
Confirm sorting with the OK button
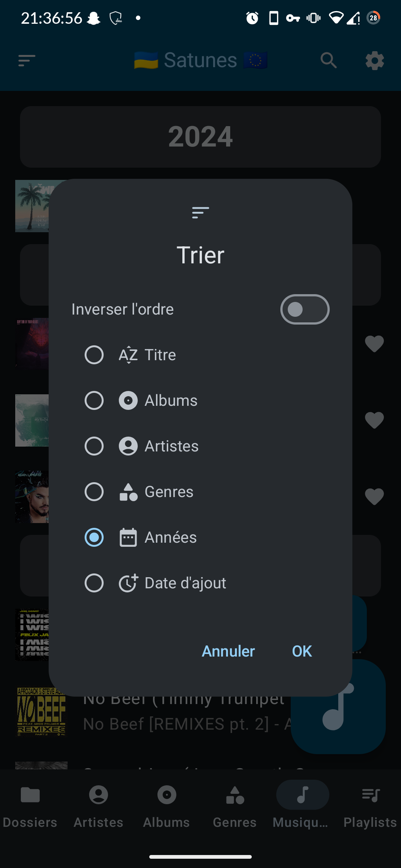pos(302,651)
